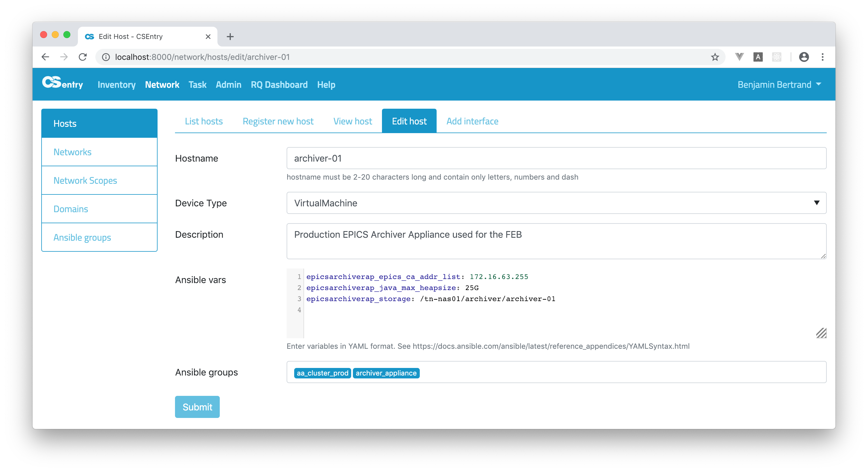This screenshot has width=868, height=472.
Task: Reload the current page
Action: [83, 57]
